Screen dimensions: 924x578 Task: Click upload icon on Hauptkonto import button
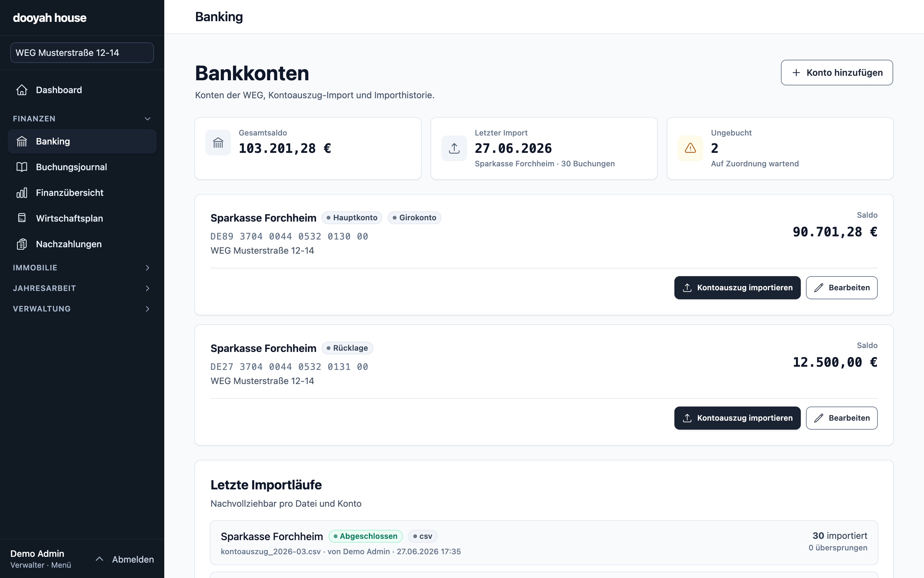(x=687, y=287)
